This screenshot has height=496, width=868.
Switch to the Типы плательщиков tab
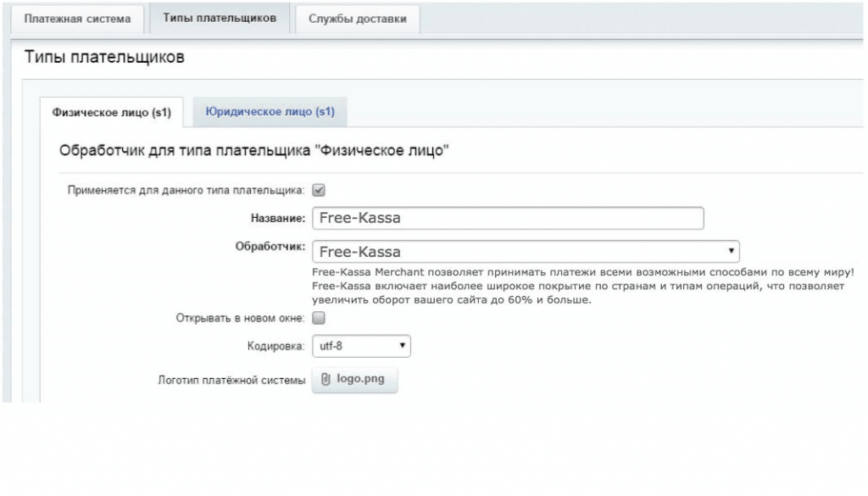[x=220, y=19]
